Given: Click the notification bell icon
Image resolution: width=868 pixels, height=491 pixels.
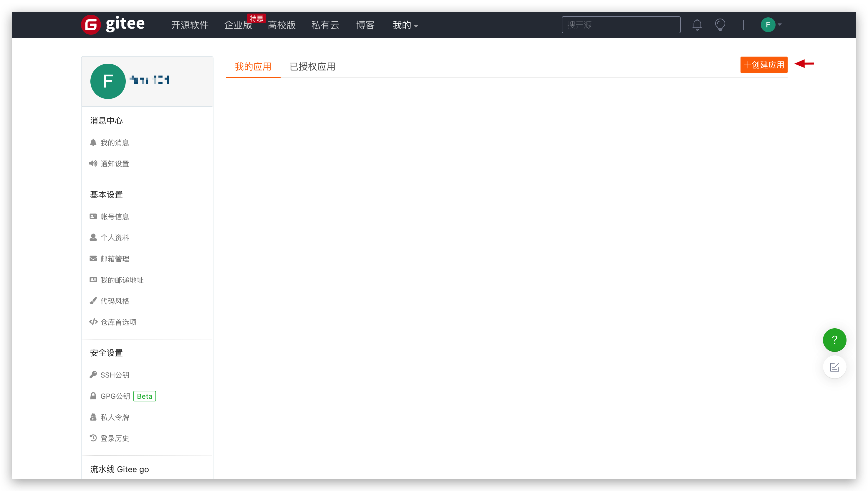Looking at the screenshot, I should 697,25.
